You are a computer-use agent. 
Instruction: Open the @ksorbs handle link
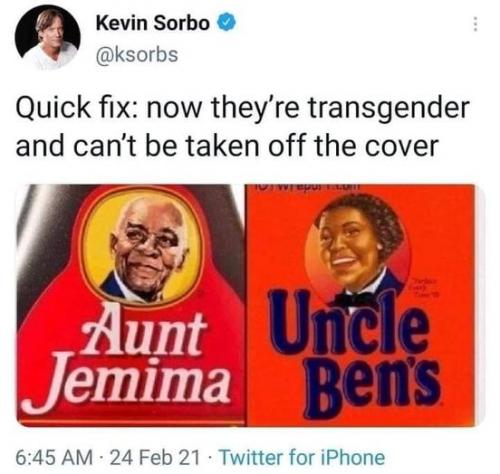tap(137, 54)
